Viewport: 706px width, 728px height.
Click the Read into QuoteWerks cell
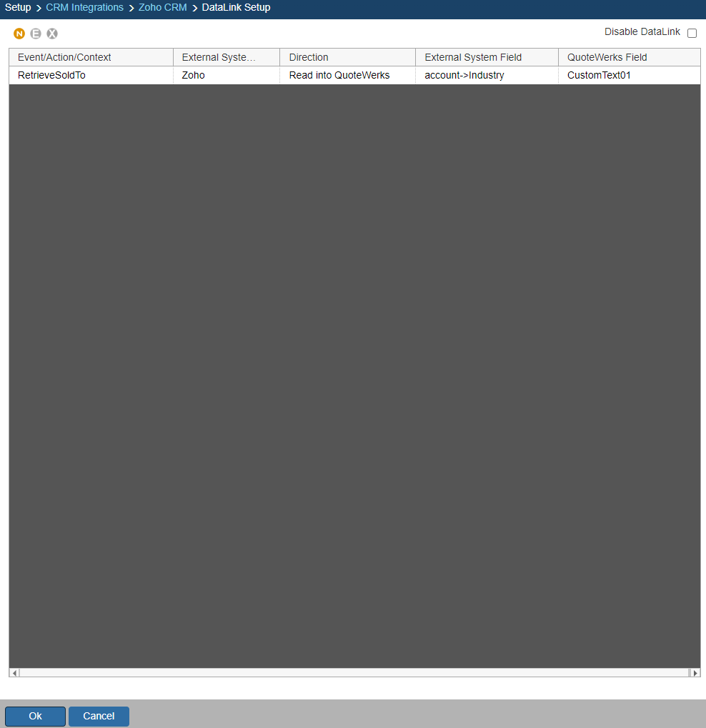click(x=347, y=75)
